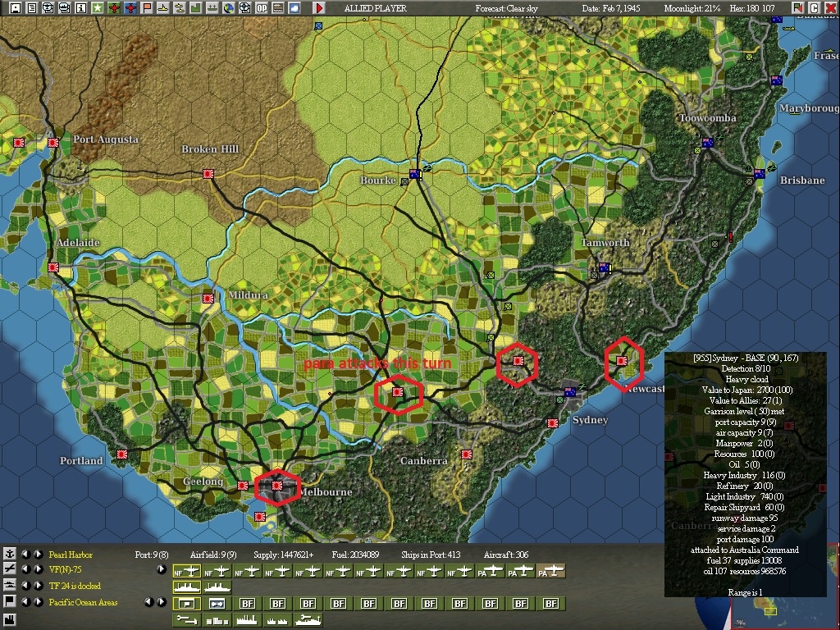This screenshot has height=630, width=840.
Task: Click the factory icon in bottom-left corner
Action: point(9,619)
